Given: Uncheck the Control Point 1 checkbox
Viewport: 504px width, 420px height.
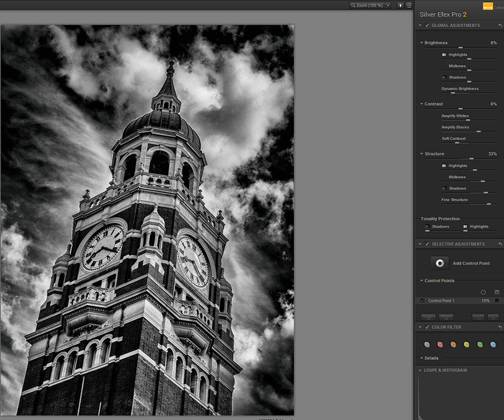Looking at the screenshot, I should click(422, 301).
